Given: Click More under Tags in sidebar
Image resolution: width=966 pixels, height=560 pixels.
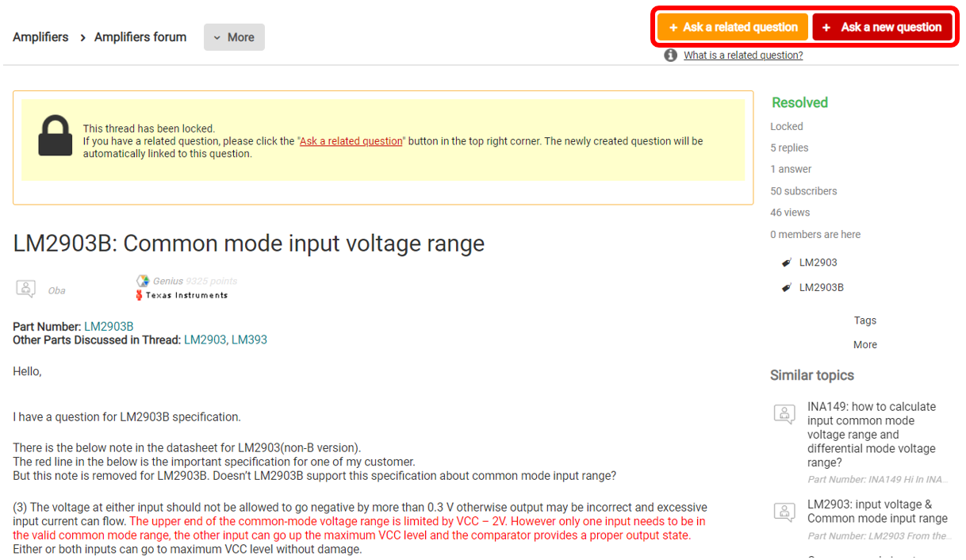Looking at the screenshot, I should (865, 344).
